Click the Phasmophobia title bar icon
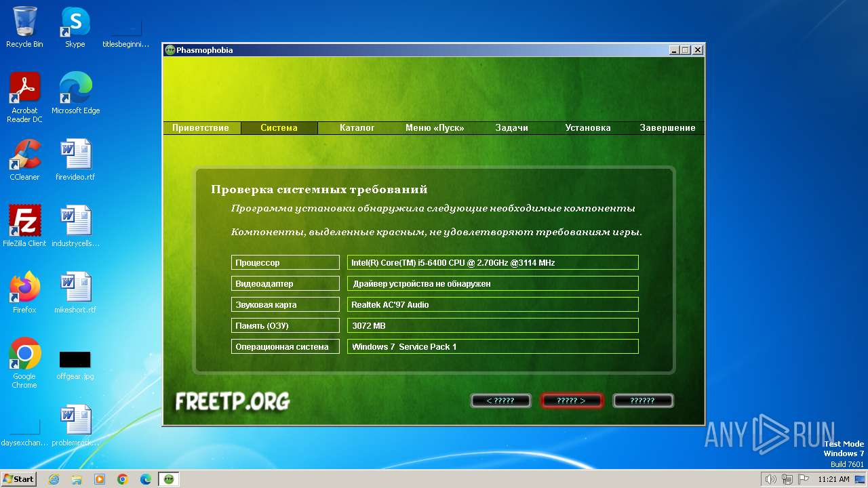The image size is (868, 488). point(170,50)
